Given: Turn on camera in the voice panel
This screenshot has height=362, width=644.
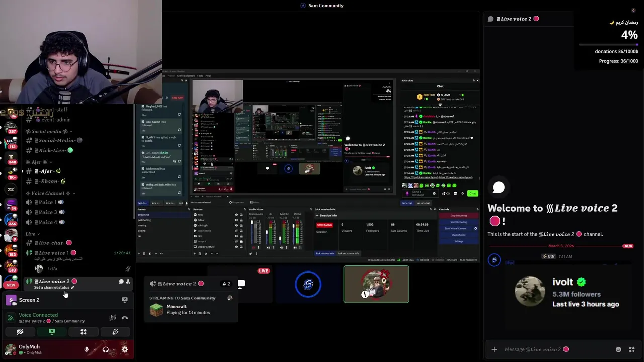Looking at the screenshot, I should (20, 332).
